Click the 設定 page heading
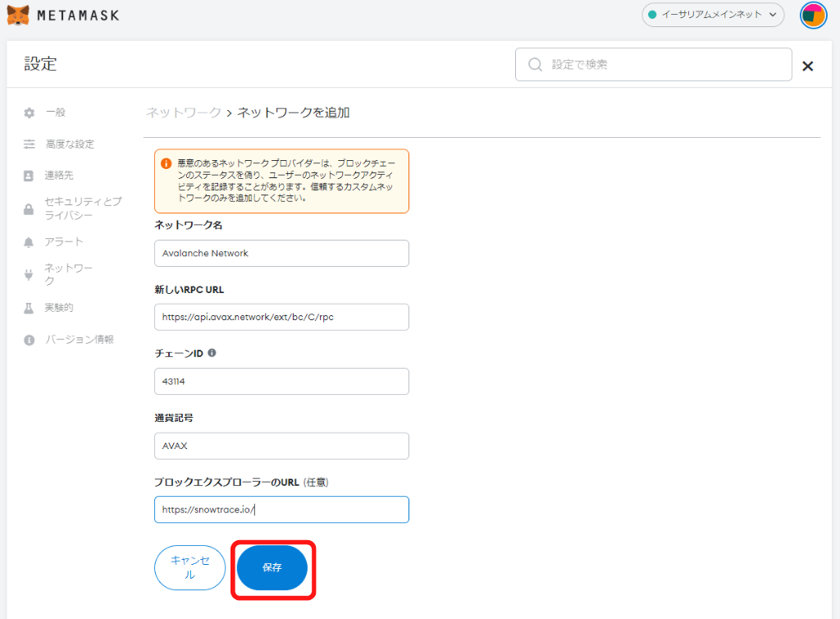Image resolution: width=840 pixels, height=619 pixels. pyautogui.click(x=40, y=64)
